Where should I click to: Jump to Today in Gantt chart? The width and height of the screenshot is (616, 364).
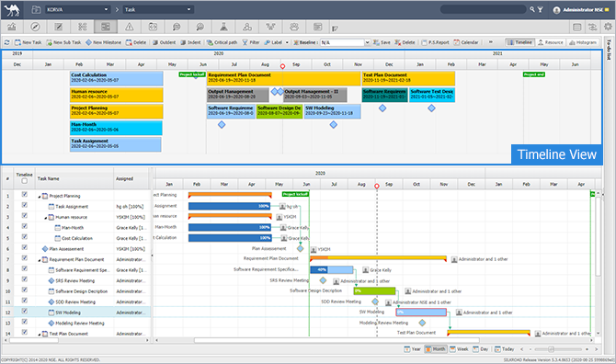tap(505, 349)
